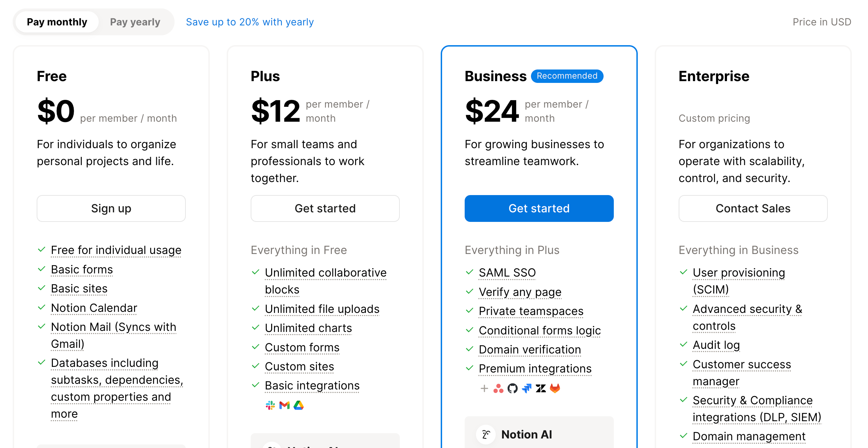This screenshot has height=448, width=868.
Task: Click the Zendesk integration icon
Action: (x=541, y=388)
